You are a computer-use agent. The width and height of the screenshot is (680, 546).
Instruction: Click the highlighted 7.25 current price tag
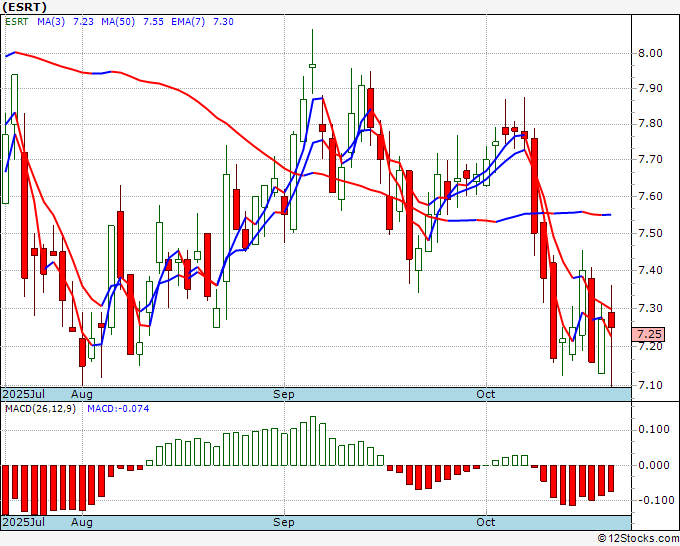[x=648, y=334]
